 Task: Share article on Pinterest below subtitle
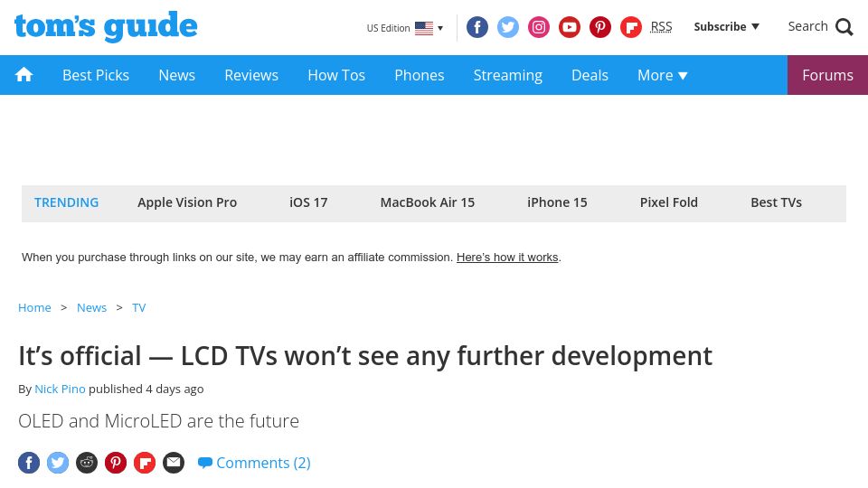pyautogui.click(x=116, y=463)
